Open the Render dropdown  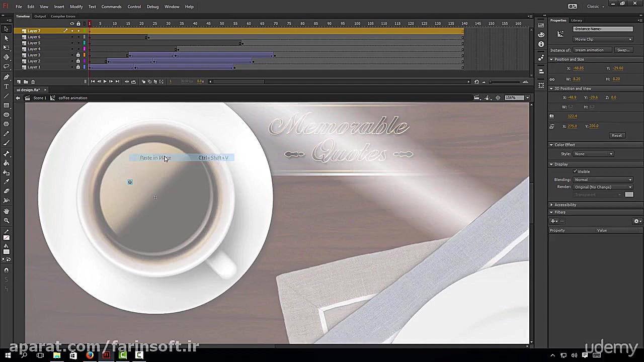pos(603,187)
